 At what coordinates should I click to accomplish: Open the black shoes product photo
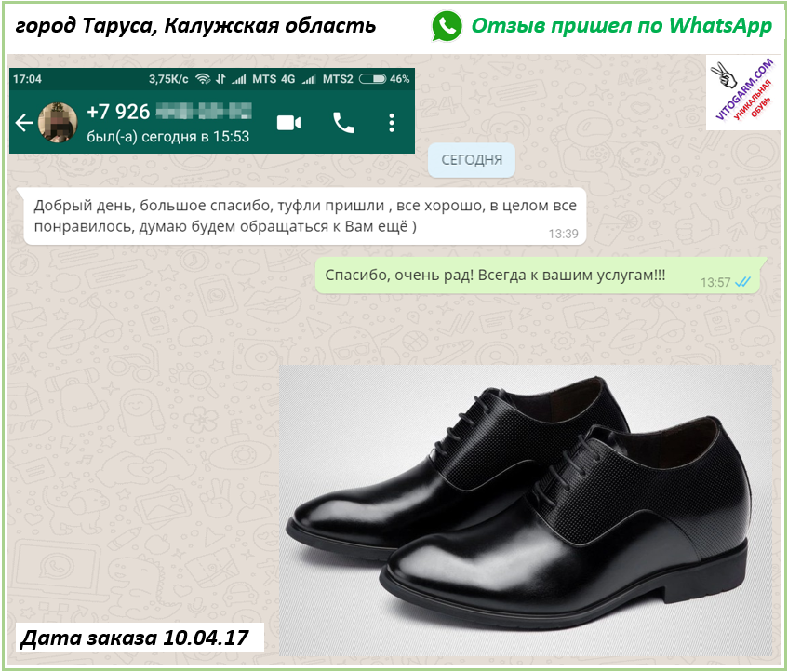525,510
